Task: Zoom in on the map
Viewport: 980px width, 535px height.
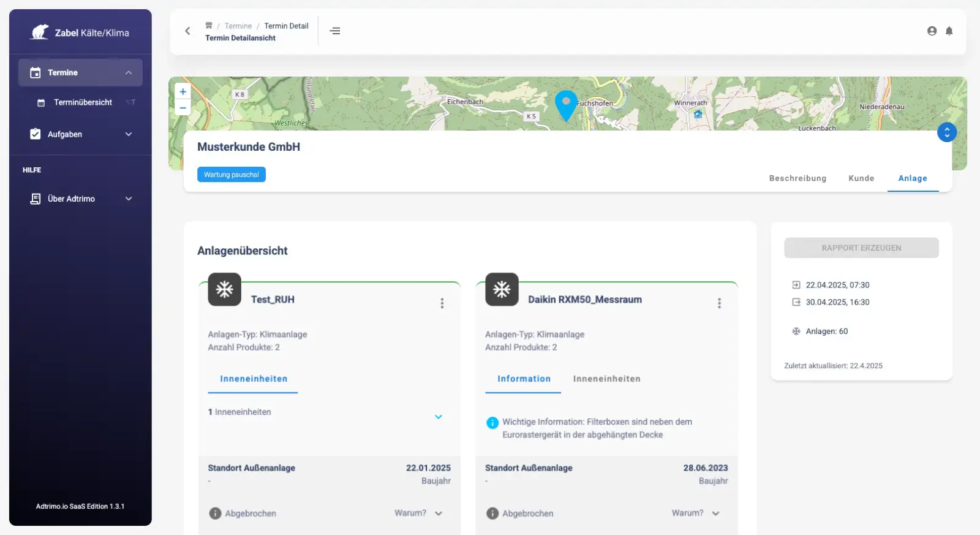Action: (183, 91)
